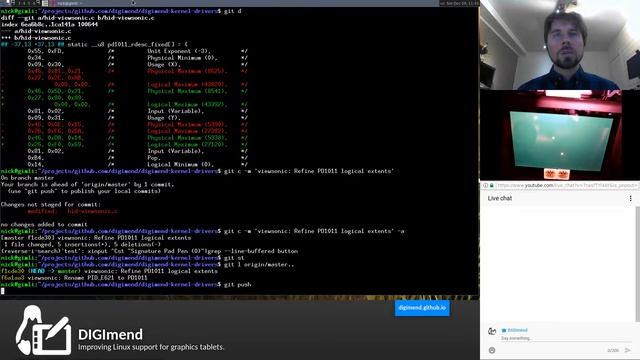The image size is (640, 360).
Task: Click 'modified: hid-viewsonic.c' red line in terminal
Action: coord(72,211)
